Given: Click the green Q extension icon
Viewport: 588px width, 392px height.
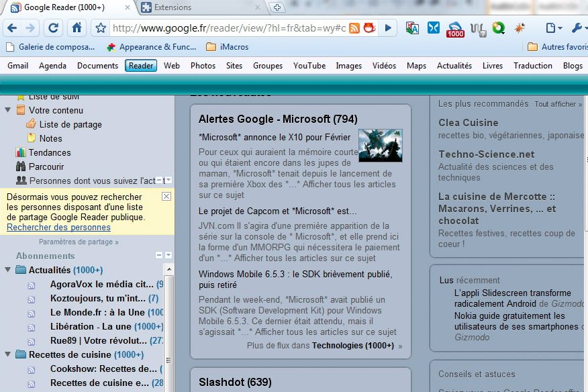Looking at the screenshot, I should tap(499, 28).
